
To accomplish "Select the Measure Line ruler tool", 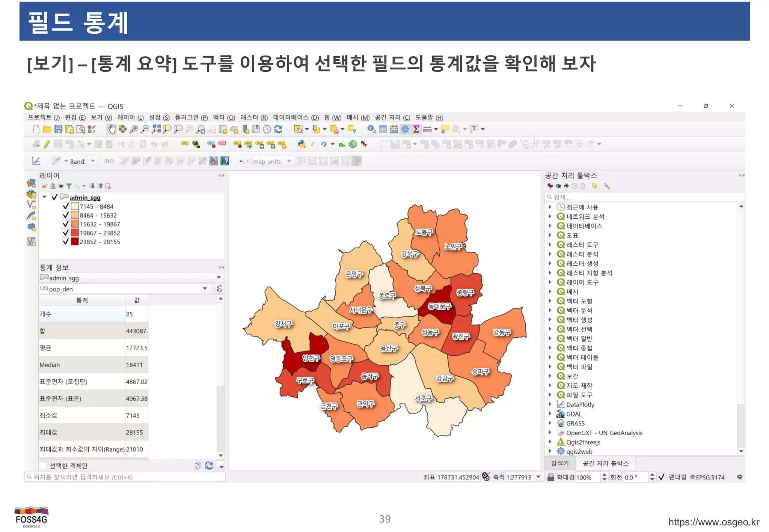I will point(427,129).
